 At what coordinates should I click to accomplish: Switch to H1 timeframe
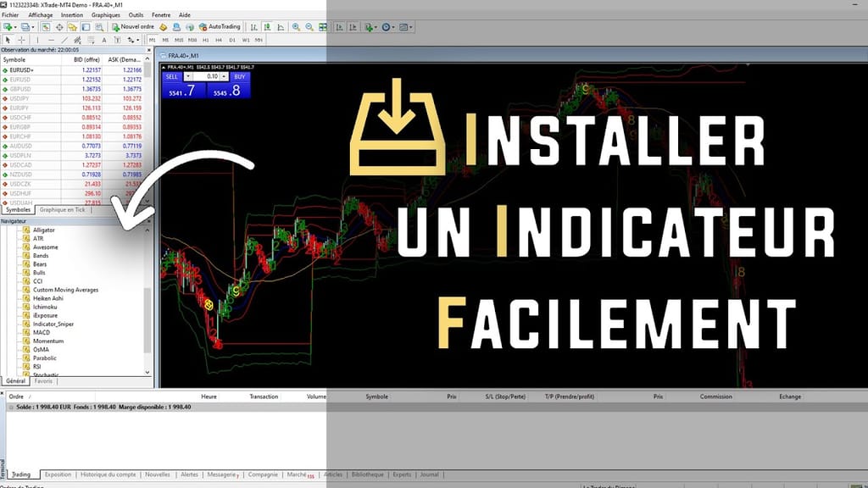(205, 40)
